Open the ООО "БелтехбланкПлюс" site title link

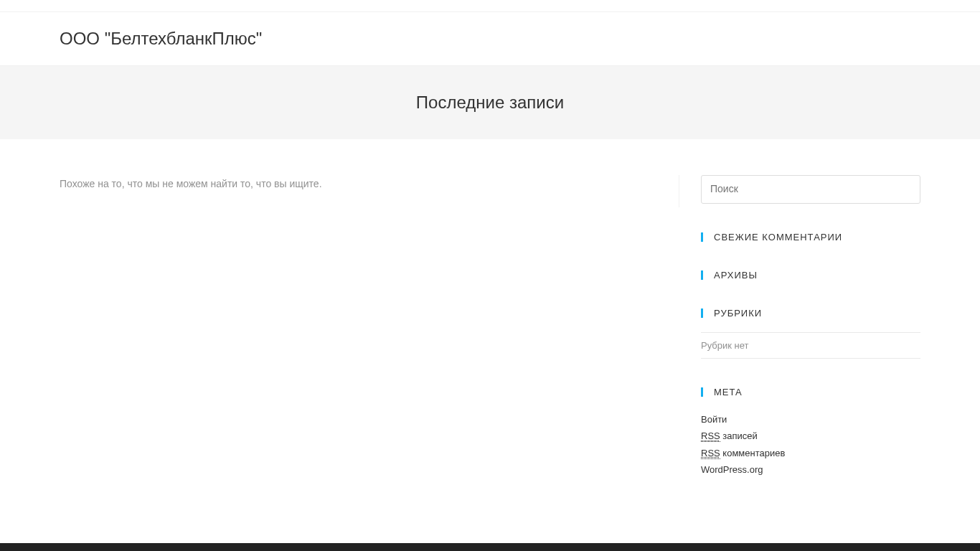coord(161,39)
